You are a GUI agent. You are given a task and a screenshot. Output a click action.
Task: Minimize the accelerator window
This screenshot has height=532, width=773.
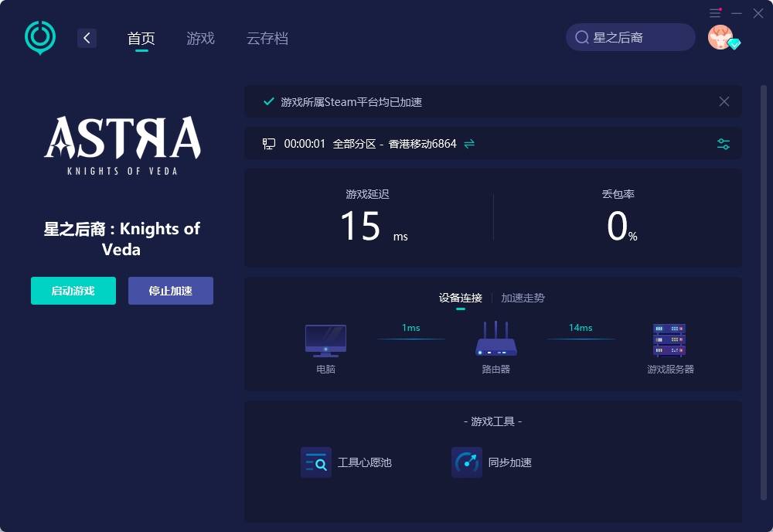point(737,13)
